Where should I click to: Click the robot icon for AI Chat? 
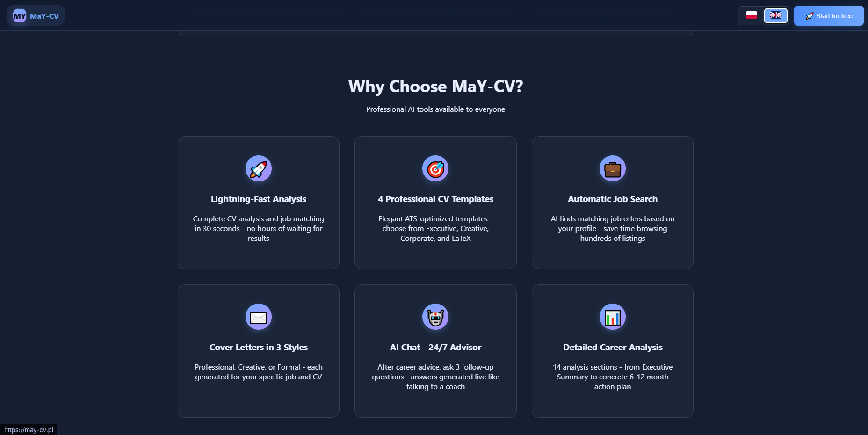pyautogui.click(x=435, y=317)
